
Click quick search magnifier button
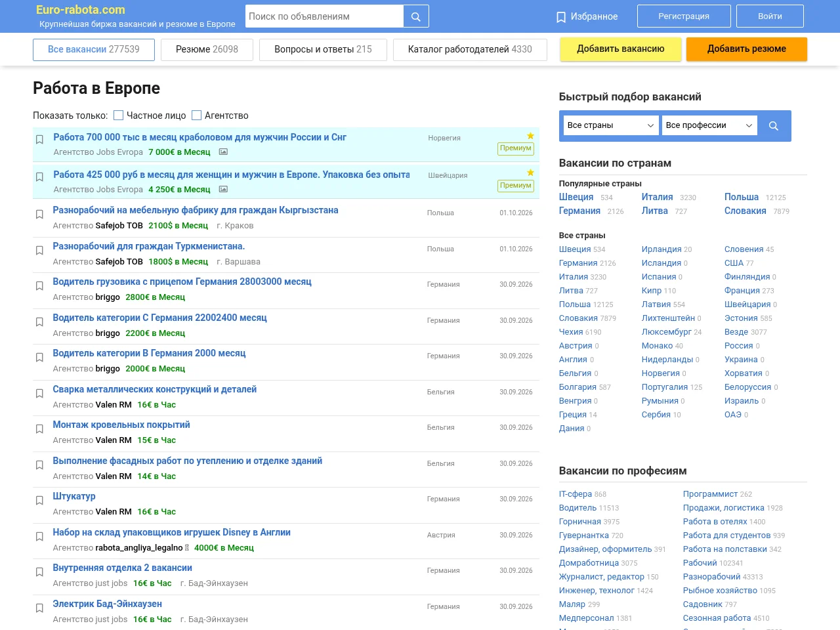click(x=774, y=125)
